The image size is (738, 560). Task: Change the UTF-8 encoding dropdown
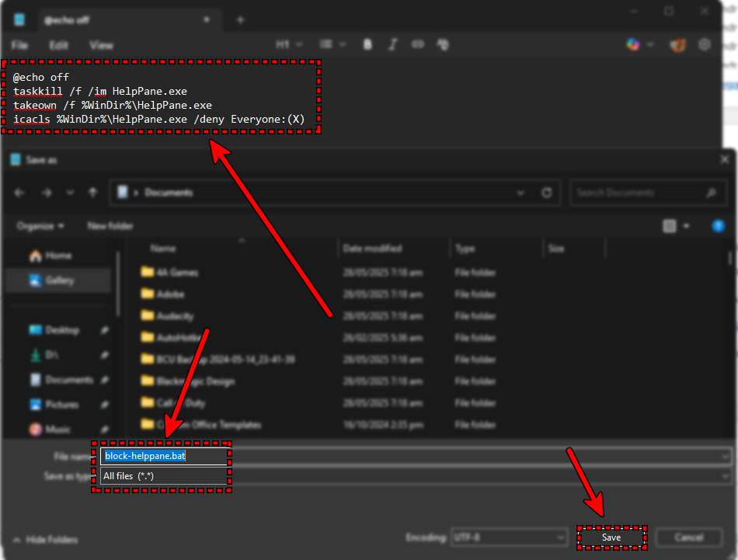pos(509,537)
